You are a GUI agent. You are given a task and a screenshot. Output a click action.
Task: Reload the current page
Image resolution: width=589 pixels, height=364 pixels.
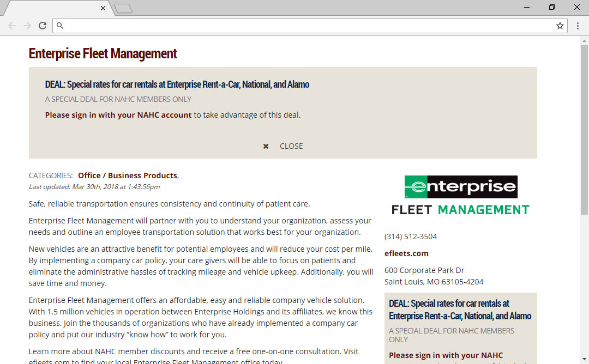[x=43, y=26]
